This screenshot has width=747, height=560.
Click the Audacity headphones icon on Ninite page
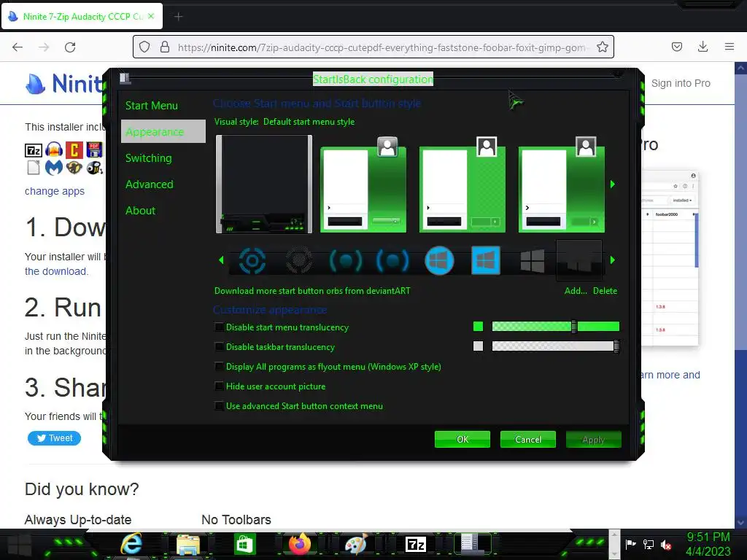[54, 150]
